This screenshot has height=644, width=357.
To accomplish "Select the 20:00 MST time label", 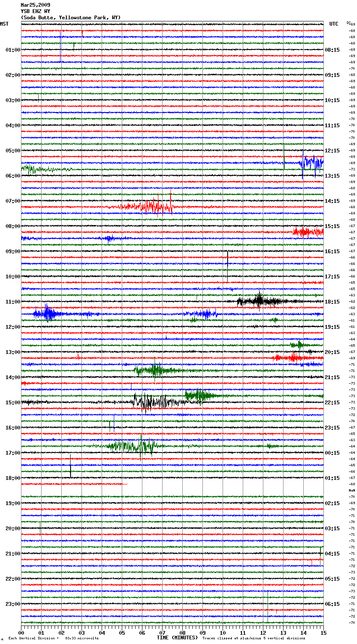I will [x=13, y=529].
